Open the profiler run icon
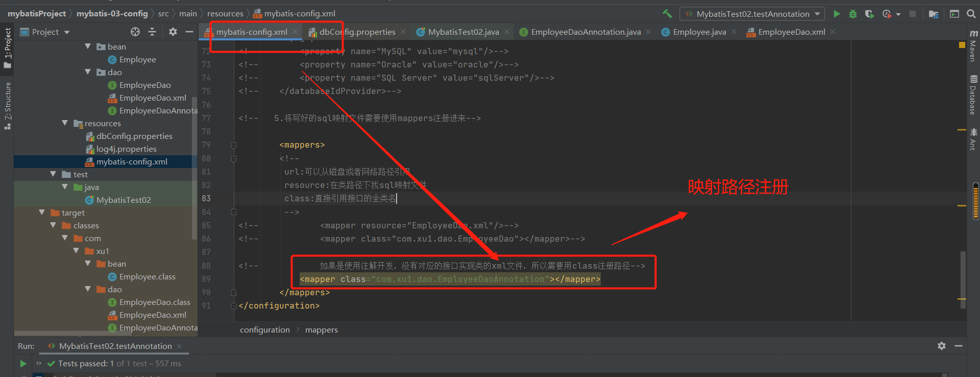This screenshot has height=377, width=980. pyautogui.click(x=887, y=14)
